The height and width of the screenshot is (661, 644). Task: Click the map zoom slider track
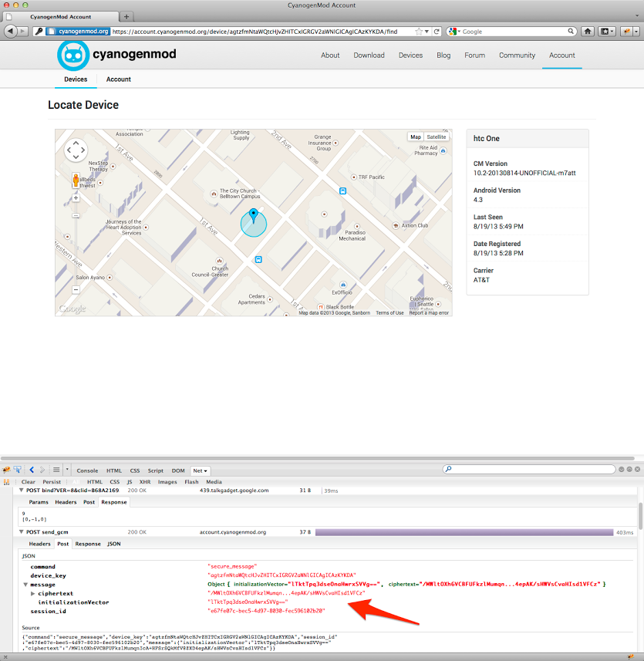click(76, 244)
